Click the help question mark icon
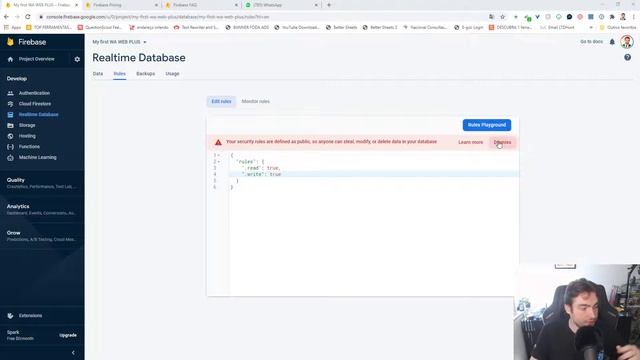The height and width of the screenshot is (360, 640). 627,58
